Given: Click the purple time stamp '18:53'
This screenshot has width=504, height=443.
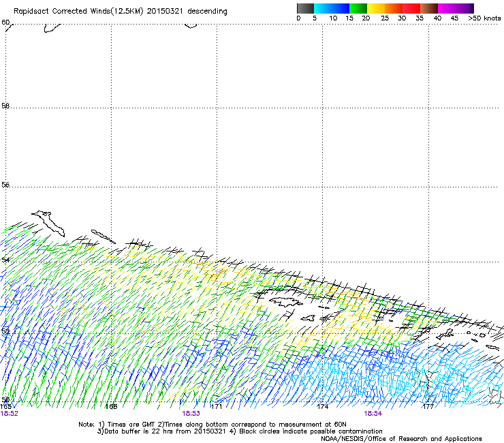Looking at the screenshot, I should point(191,414).
